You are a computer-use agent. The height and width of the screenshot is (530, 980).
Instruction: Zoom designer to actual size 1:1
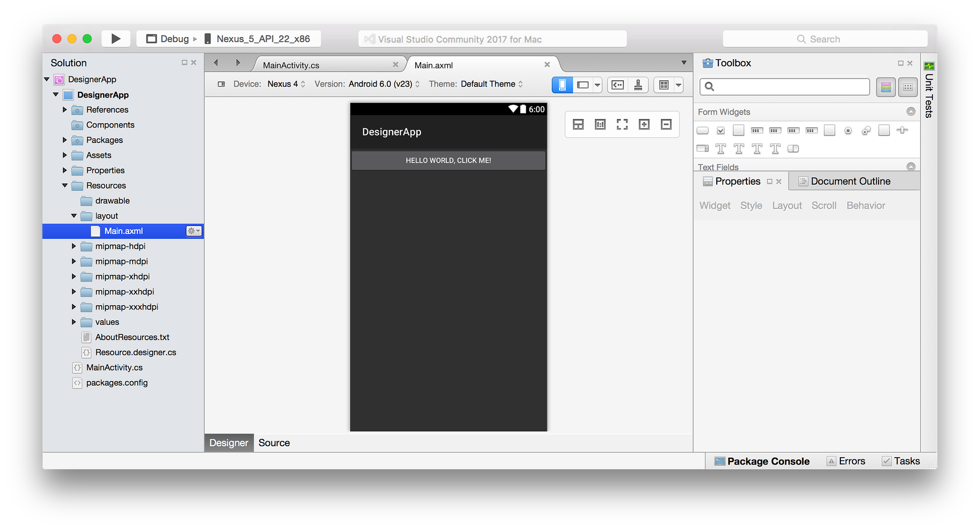tap(600, 124)
